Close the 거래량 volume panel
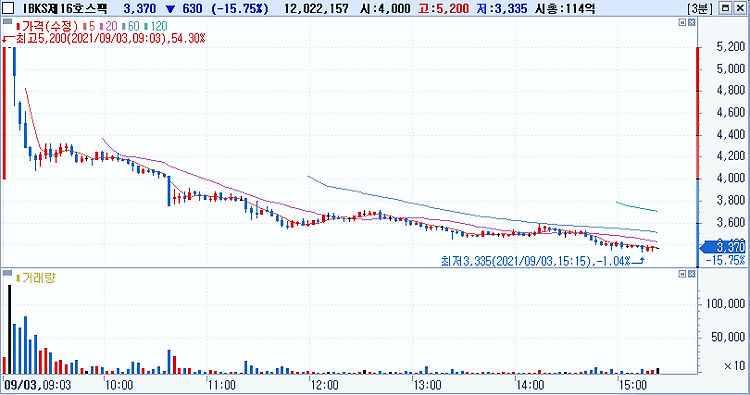Image resolution: width=750 pixels, height=395 pixels. coord(691,274)
